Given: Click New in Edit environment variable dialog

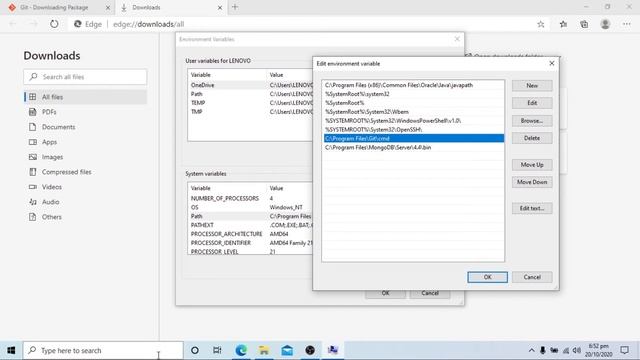Looking at the screenshot, I should click(532, 85).
